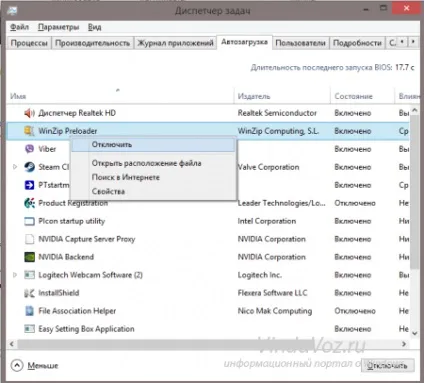The width and height of the screenshot is (424, 383).
Task: Click the Steam client icon
Action: tap(29, 167)
